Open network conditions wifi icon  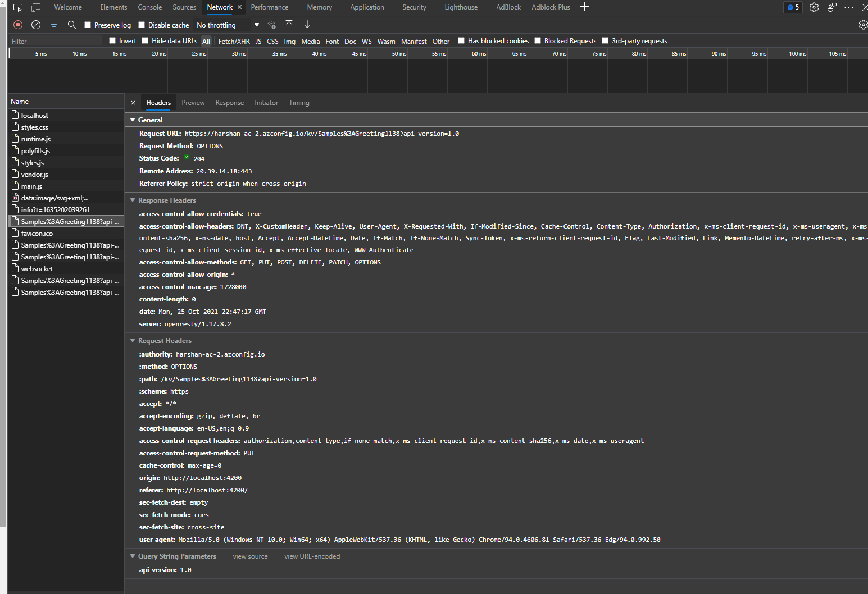click(271, 25)
